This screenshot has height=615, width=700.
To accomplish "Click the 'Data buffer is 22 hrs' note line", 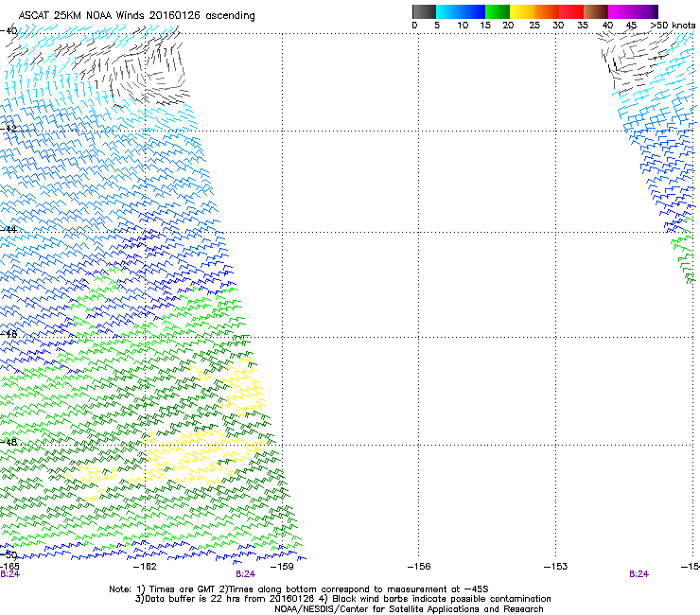I will [x=343, y=599].
